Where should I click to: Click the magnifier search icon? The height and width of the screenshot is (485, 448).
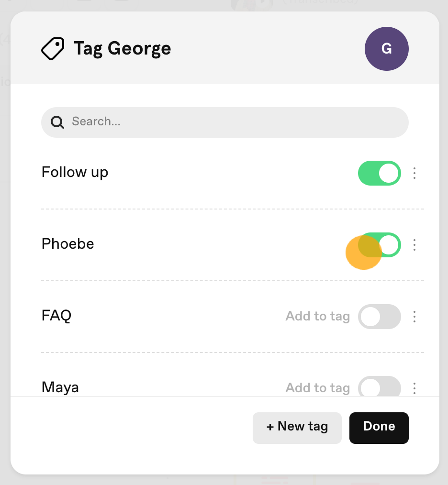pyautogui.click(x=57, y=122)
